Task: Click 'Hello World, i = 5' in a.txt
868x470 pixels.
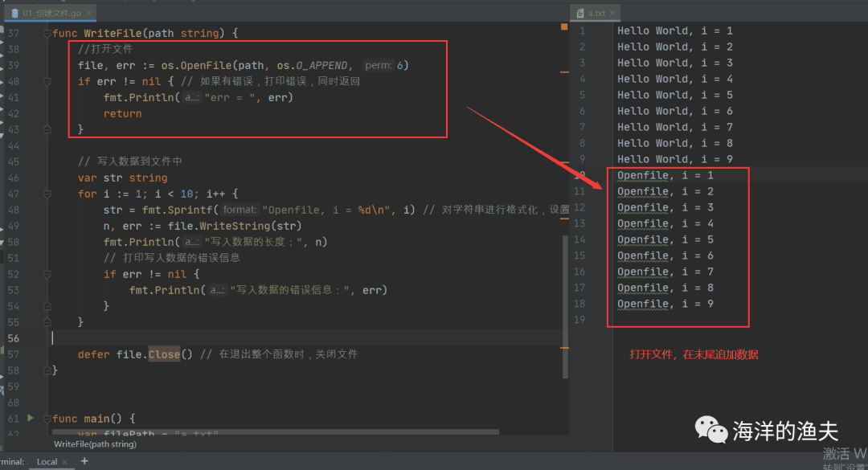Action: tap(675, 96)
